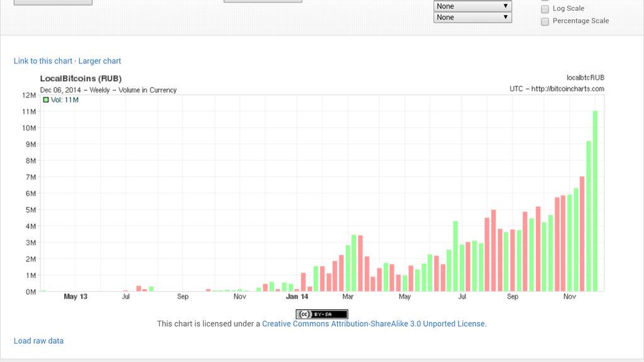The width and height of the screenshot is (644, 362).
Task: Click the UTC – http://bitcoincharts.com text
Action: tap(557, 89)
